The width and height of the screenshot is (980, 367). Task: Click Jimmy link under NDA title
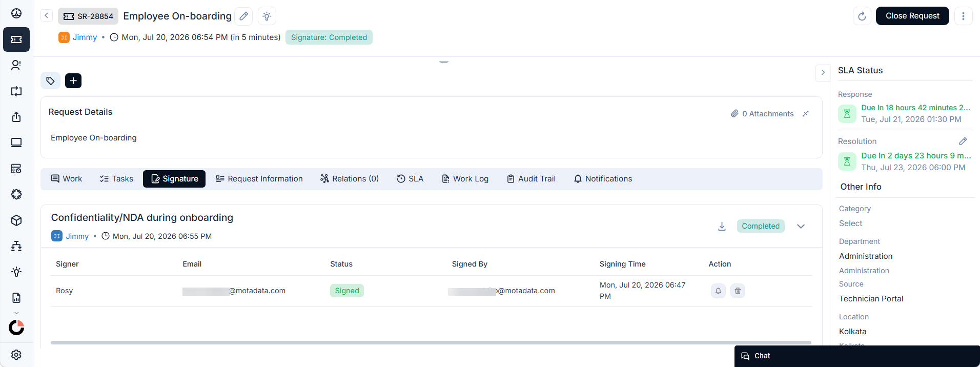click(77, 236)
